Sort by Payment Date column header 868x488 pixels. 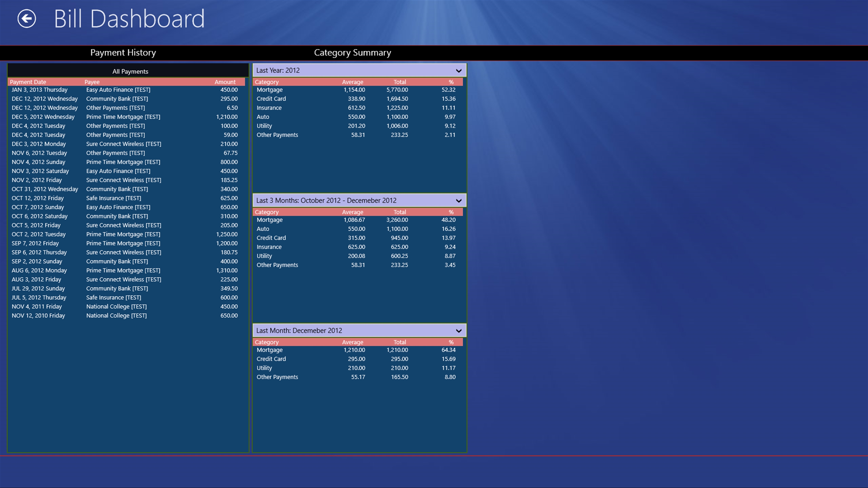click(28, 82)
